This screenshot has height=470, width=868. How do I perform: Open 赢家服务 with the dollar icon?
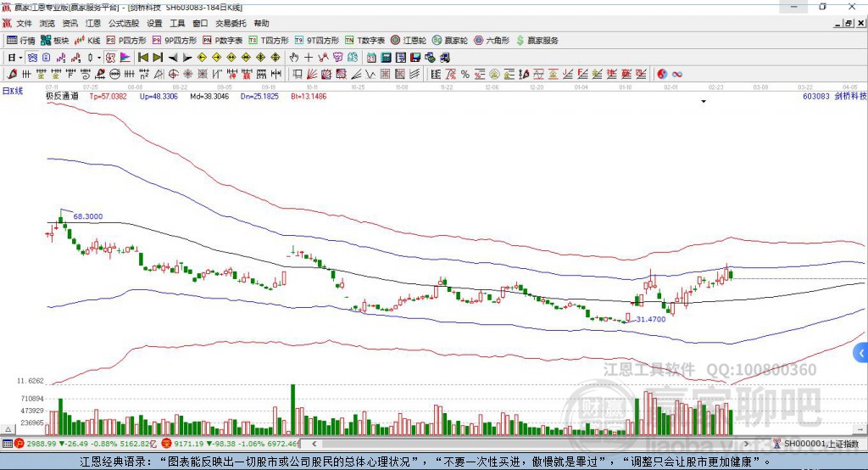pos(537,41)
